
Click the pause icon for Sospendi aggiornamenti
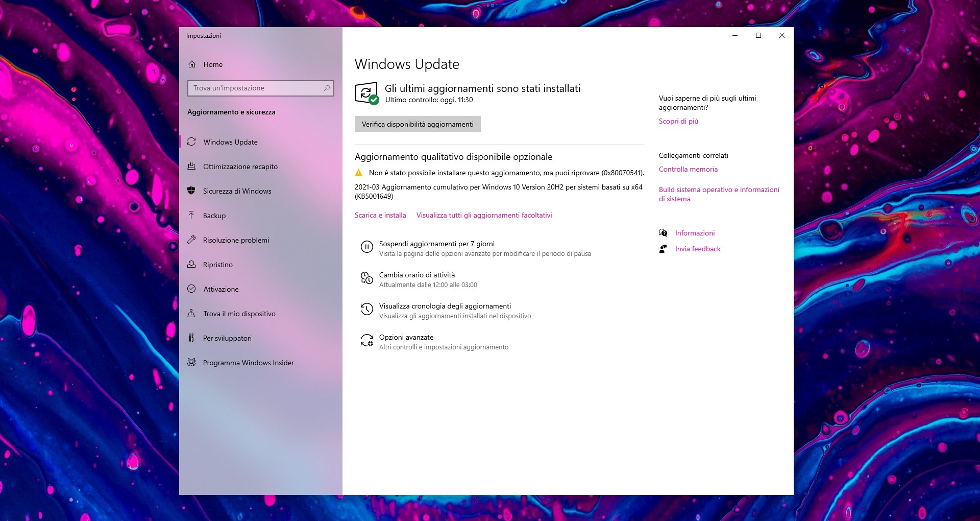(366, 247)
